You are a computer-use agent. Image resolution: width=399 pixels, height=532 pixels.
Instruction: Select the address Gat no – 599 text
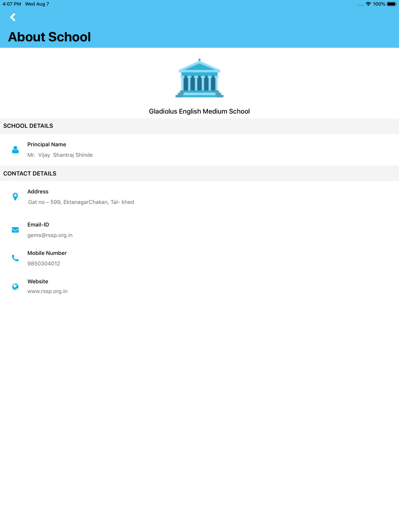[x=81, y=202]
